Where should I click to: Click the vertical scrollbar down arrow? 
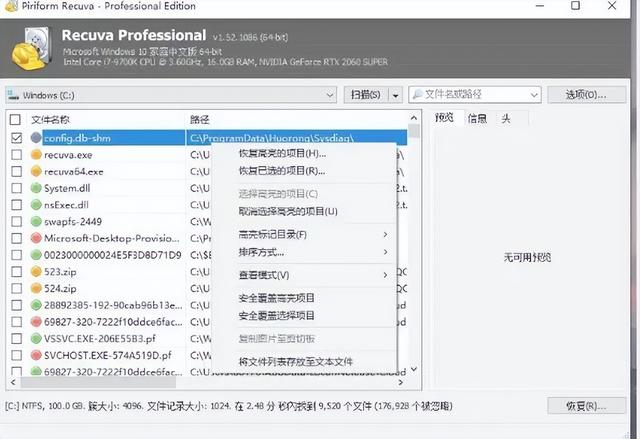414,369
